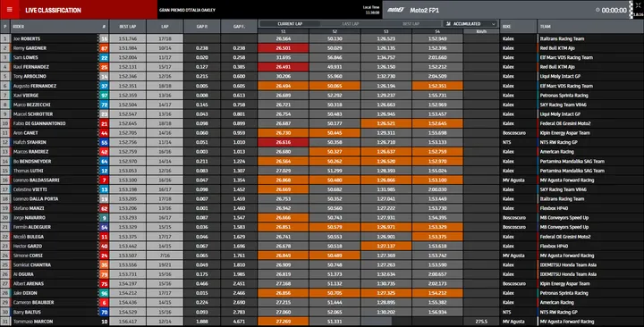
Task: Select rider Fermin ALDEGUER row
Action: pyautogui.click(x=322, y=227)
